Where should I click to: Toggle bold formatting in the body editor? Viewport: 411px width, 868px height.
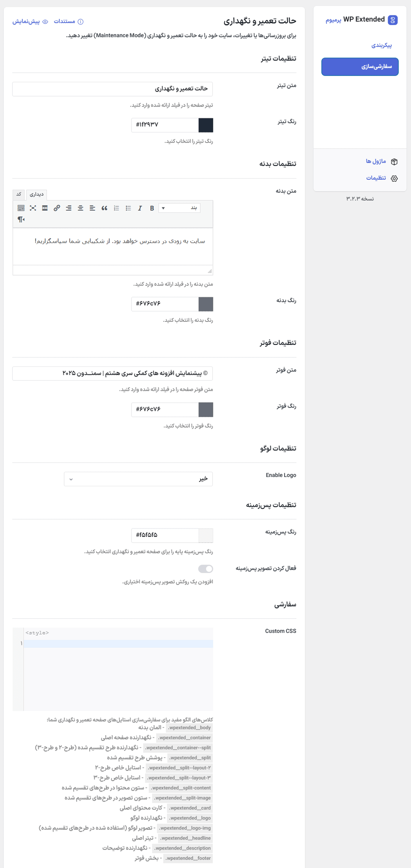(x=152, y=208)
